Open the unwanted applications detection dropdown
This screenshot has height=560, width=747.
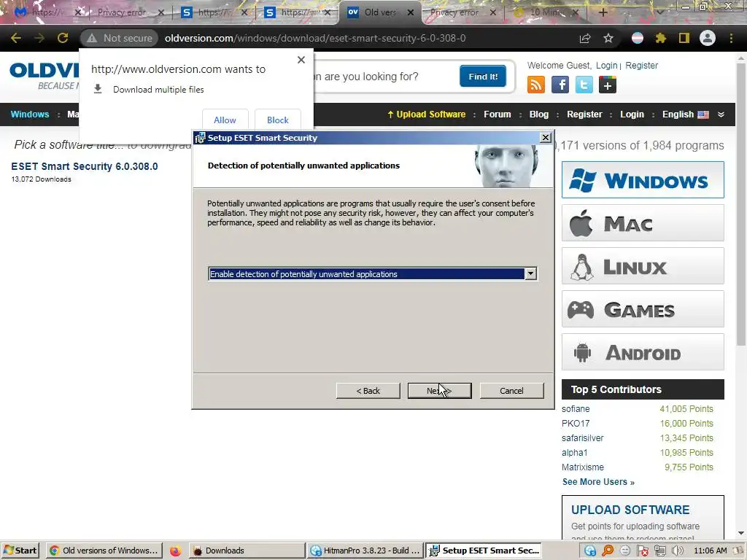(530, 274)
